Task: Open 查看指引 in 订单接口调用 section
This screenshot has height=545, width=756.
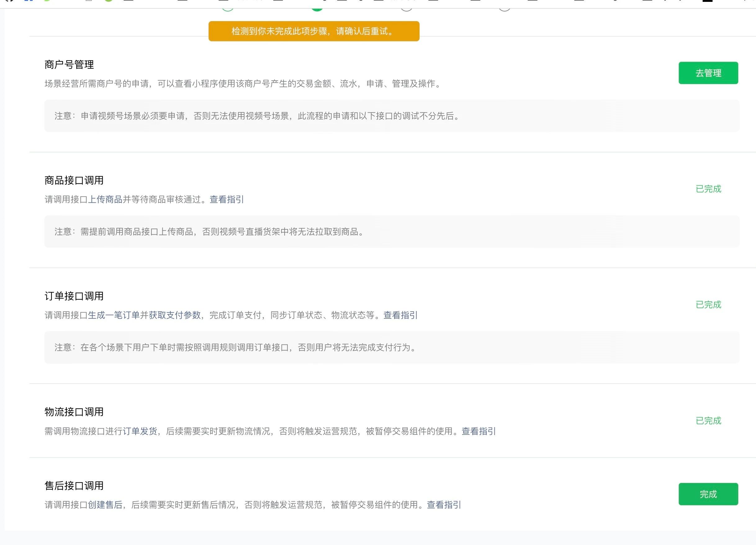Action: coord(400,315)
